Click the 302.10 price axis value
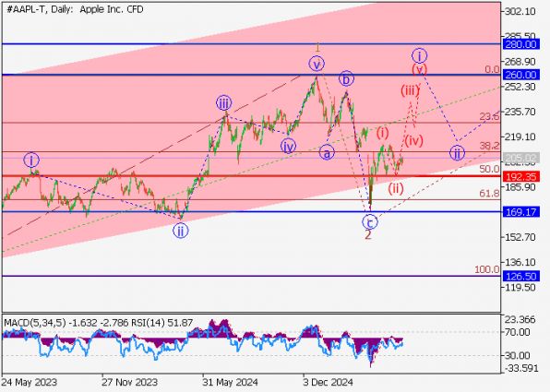This screenshot has height=392, width=550. (520, 12)
